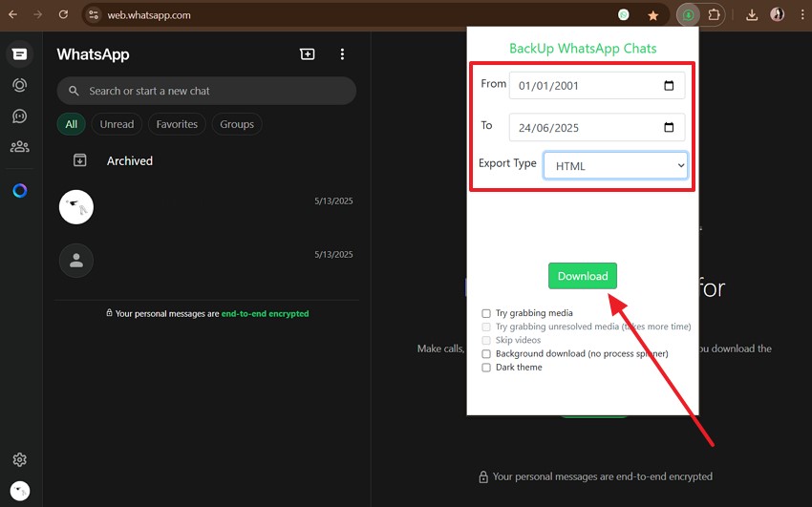
Task: Open the Channels icon in sidebar
Action: (x=19, y=116)
